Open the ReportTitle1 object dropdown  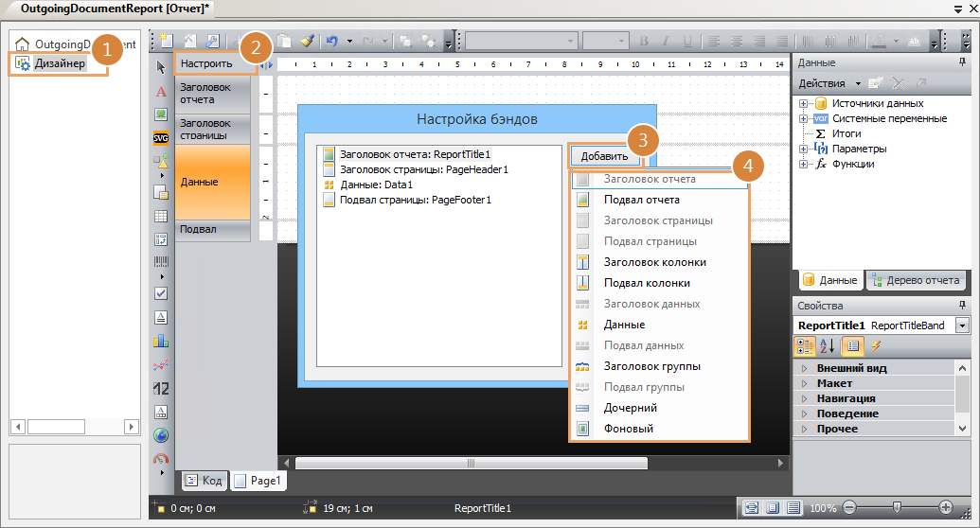click(963, 326)
